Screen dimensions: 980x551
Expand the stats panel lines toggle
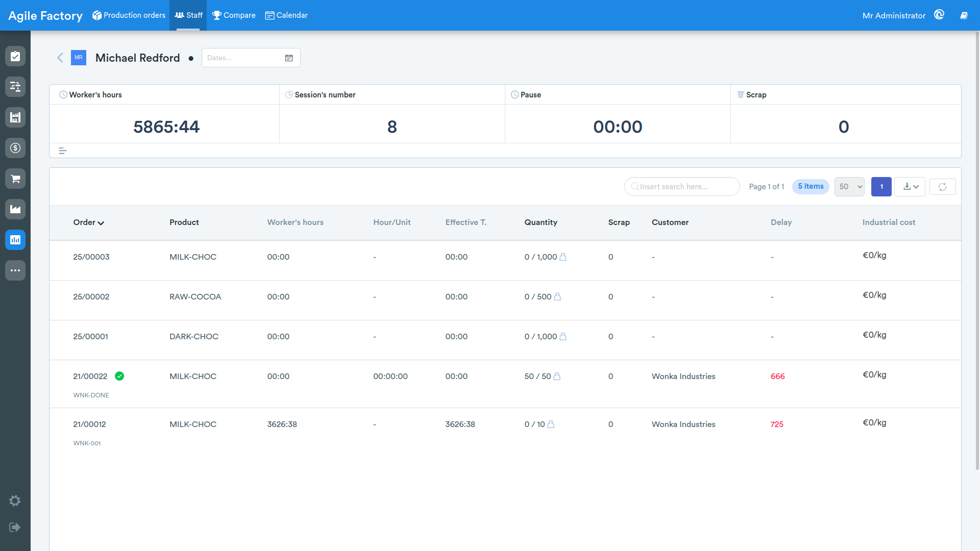click(x=63, y=151)
